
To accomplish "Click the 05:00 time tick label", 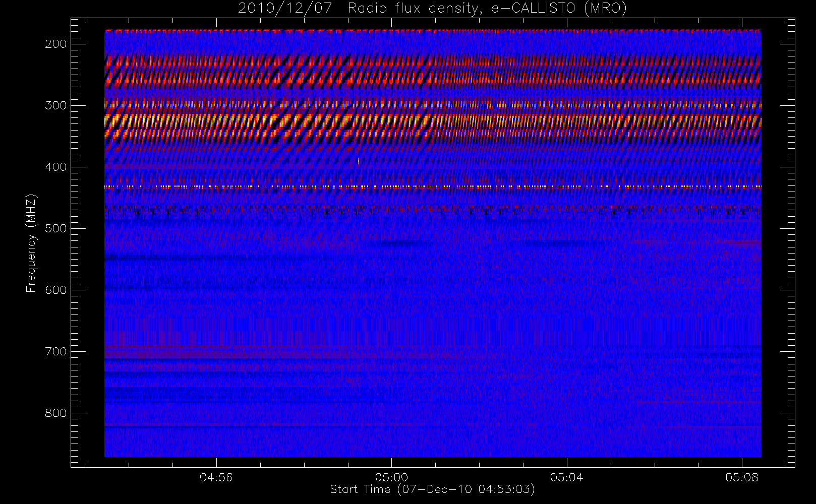I will (x=392, y=477).
